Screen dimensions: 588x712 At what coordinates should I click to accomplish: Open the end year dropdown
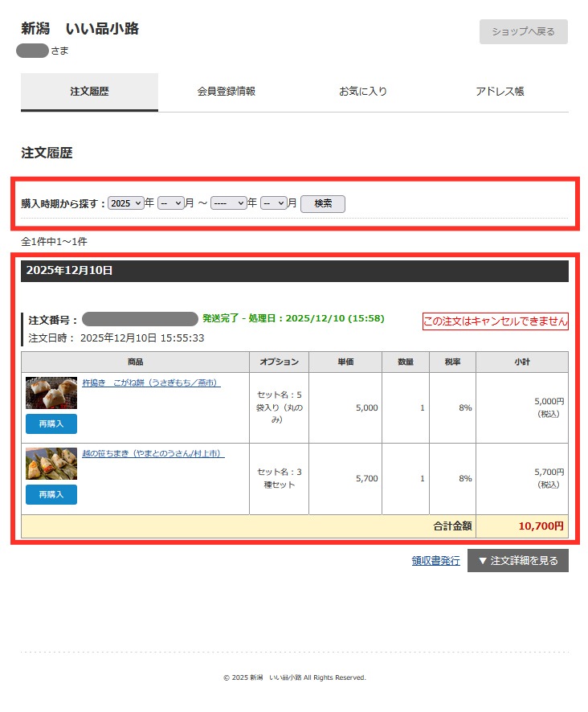point(228,203)
